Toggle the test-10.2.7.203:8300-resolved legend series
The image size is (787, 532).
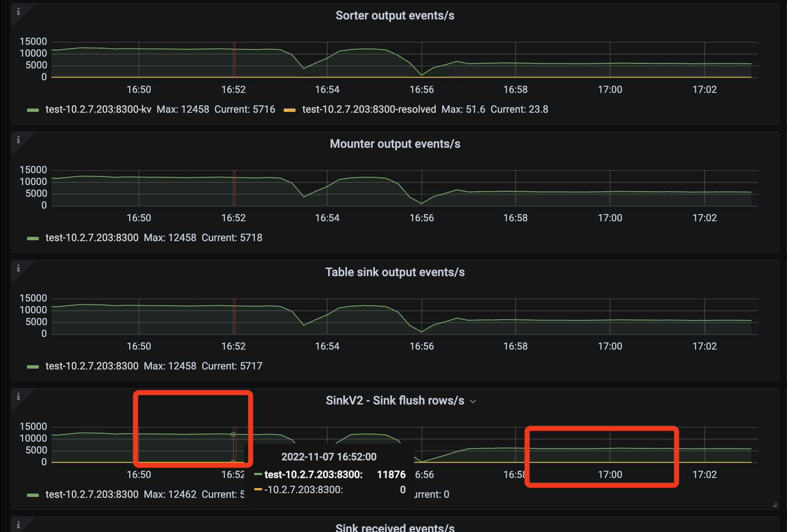pos(369,109)
